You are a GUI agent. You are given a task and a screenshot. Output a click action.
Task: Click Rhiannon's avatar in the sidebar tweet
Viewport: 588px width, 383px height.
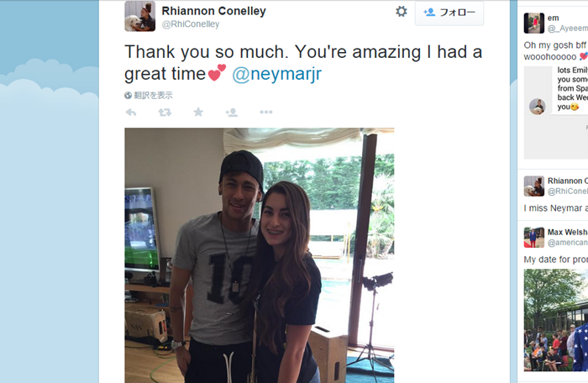533,186
